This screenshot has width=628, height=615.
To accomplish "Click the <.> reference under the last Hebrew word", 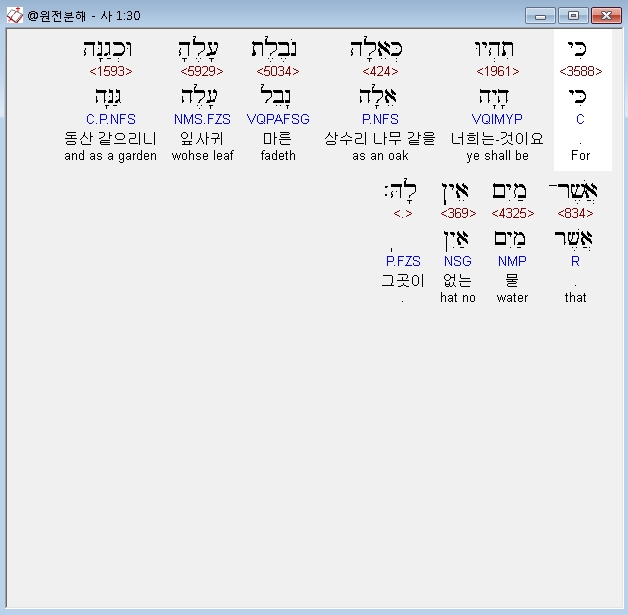I will coord(403,213).
